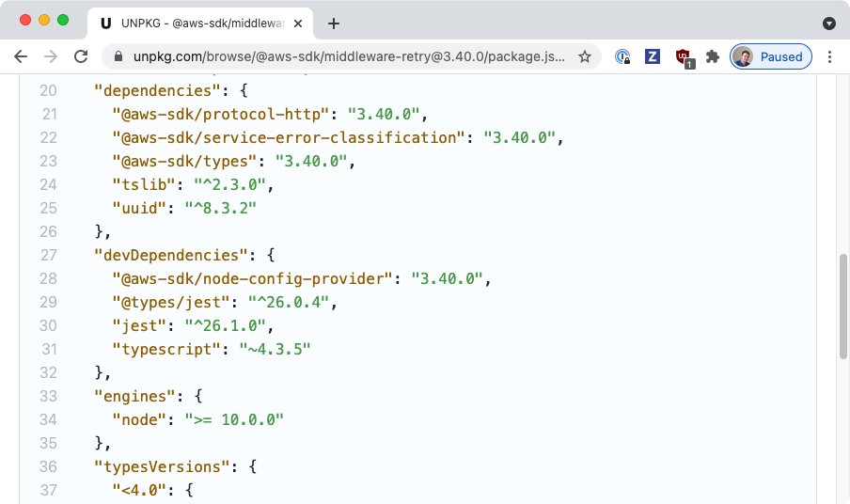Click line number 29

[48, 303]
